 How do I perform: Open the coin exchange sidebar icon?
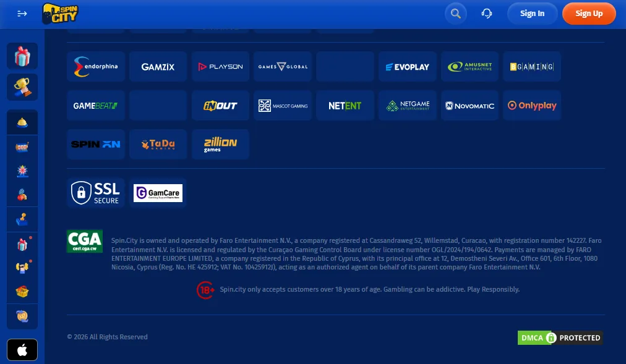pos(22,316)
